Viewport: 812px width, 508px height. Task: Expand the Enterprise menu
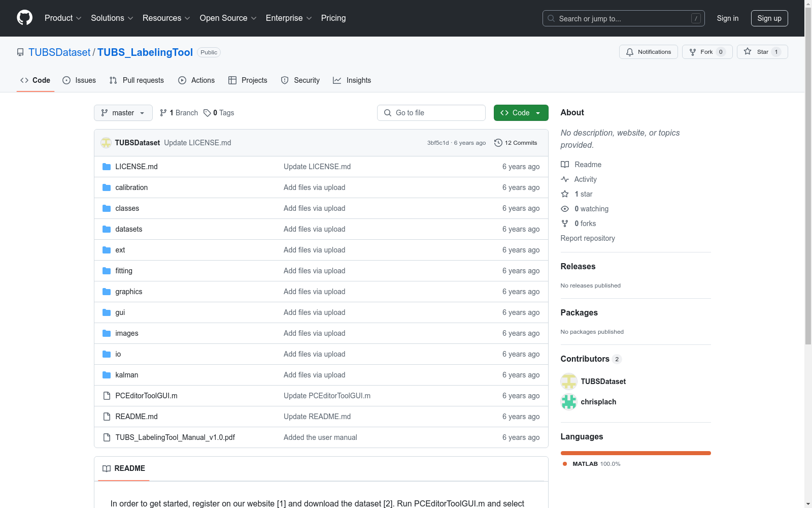click(289, 18)
